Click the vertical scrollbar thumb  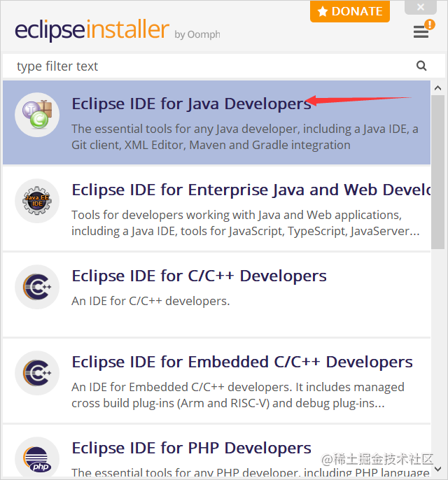tap(438, 172)
